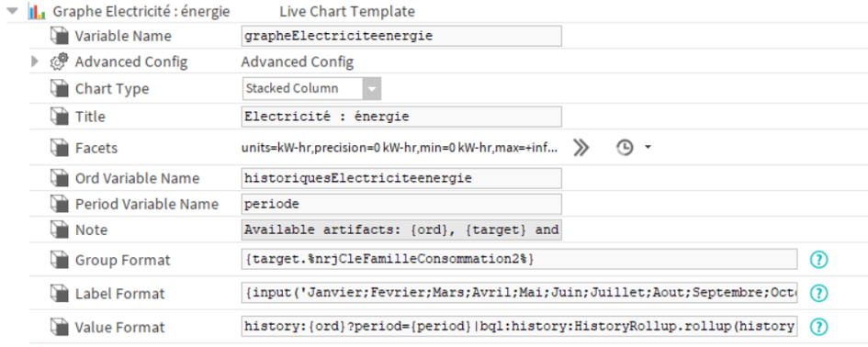This screenshot has width=868, height=347.
Task: Edit the Variable Name field grapheElectriciteenergie
Action: (402, 36)
